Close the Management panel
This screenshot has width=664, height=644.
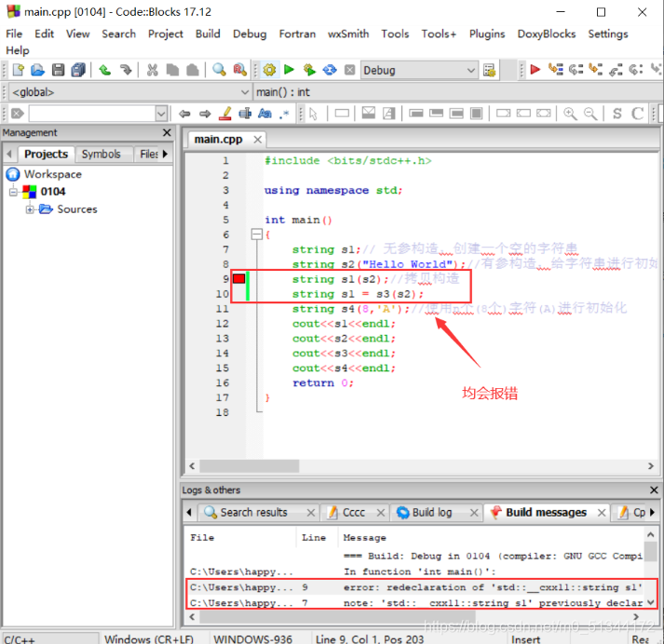167,133
